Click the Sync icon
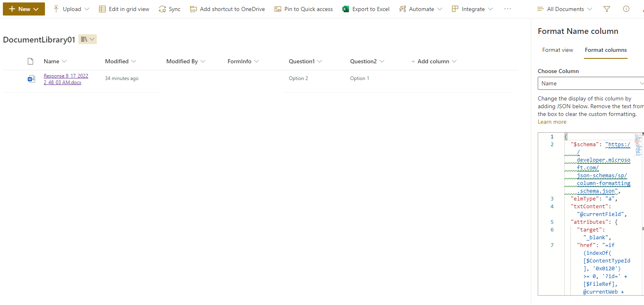The image size is (644, 305). [x=162, y=9]
